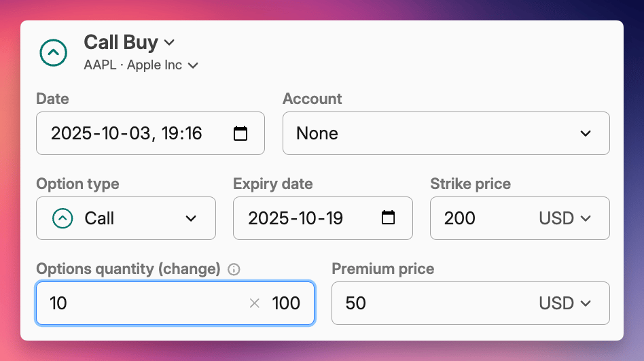Click the green call arrow icon beside Call Buy

54,52
